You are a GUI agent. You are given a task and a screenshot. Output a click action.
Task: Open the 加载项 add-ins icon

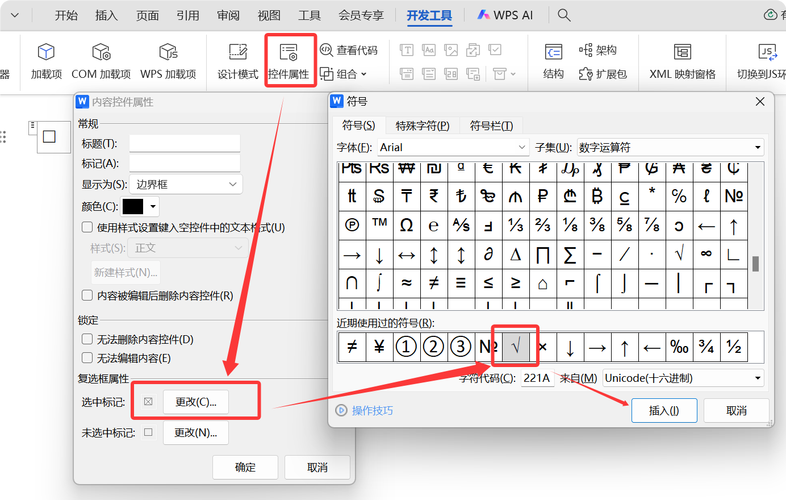[46, 61]
